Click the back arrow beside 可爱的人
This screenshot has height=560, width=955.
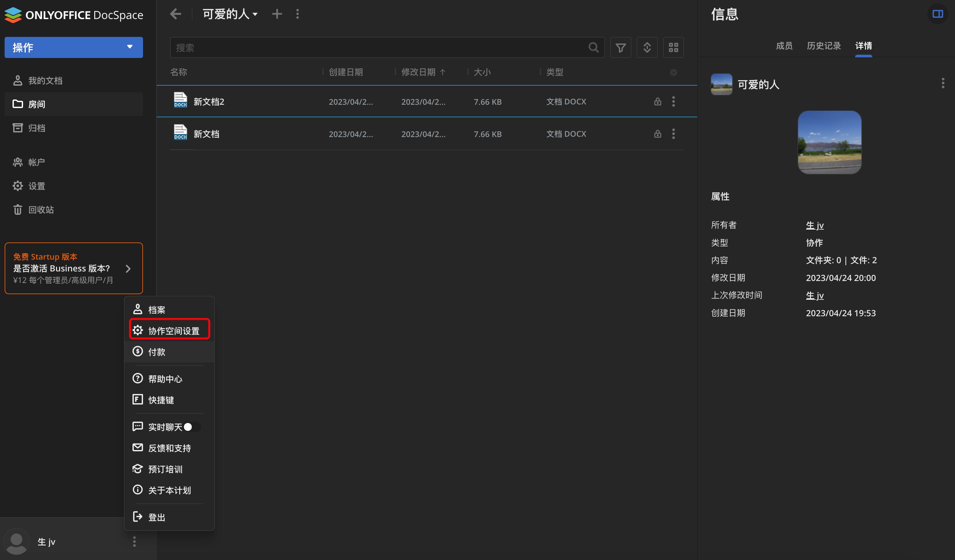pos(175,14)
